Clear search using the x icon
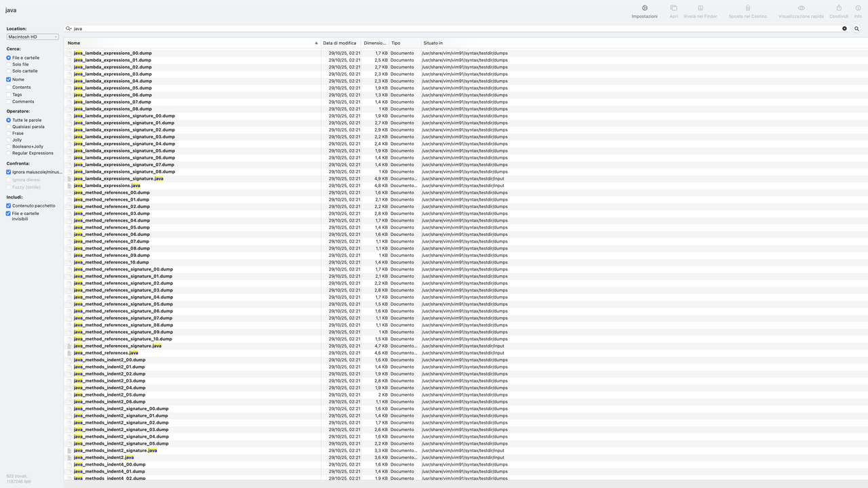Viewport: 868px width, 488px height. 844,28
